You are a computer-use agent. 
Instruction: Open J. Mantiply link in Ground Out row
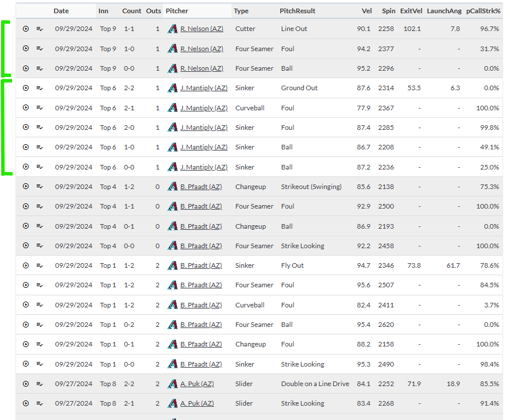(x=203, y=88)
